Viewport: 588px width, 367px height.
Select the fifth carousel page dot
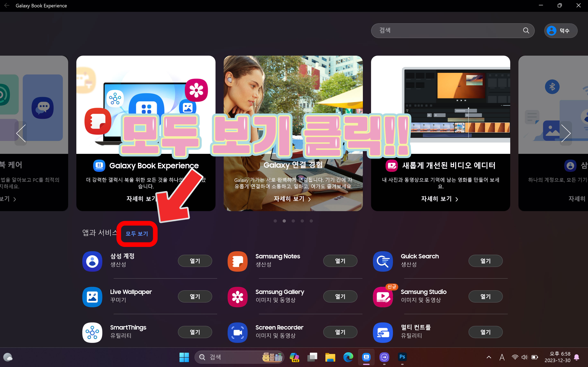[311, 221]
